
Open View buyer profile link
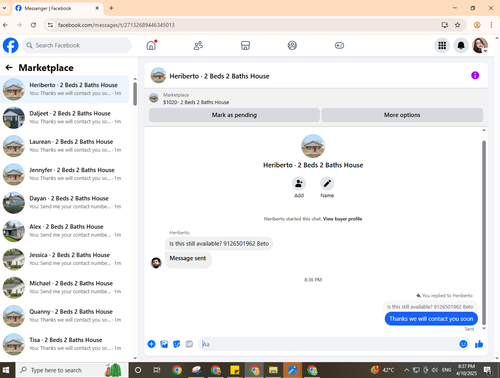[342, 219]
